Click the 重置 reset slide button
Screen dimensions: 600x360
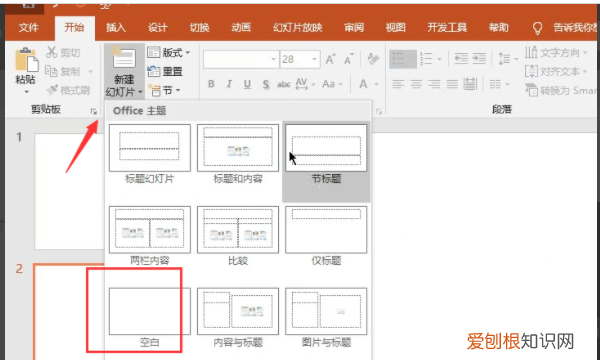165,71
